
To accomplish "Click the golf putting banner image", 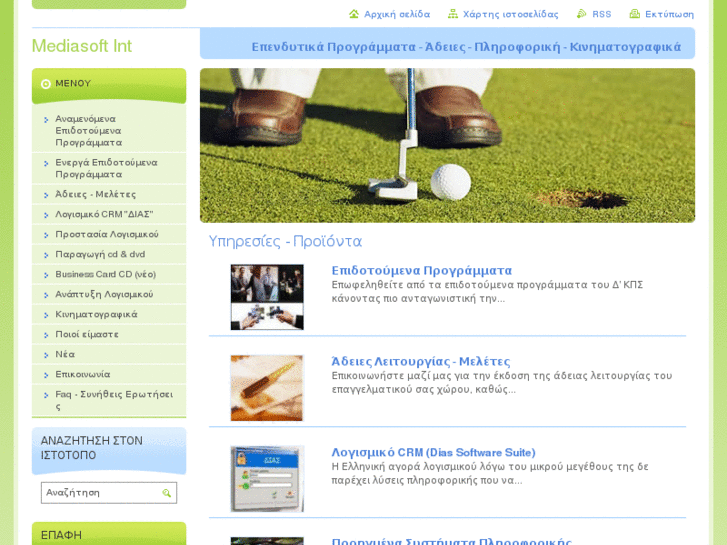I will coord(447,146).
